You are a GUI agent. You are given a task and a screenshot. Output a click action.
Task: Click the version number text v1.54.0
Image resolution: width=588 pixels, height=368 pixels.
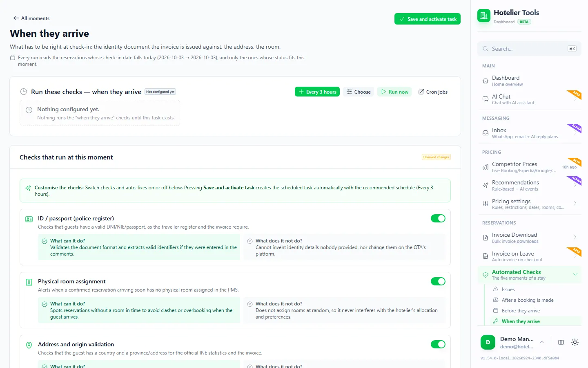(520, 358)
